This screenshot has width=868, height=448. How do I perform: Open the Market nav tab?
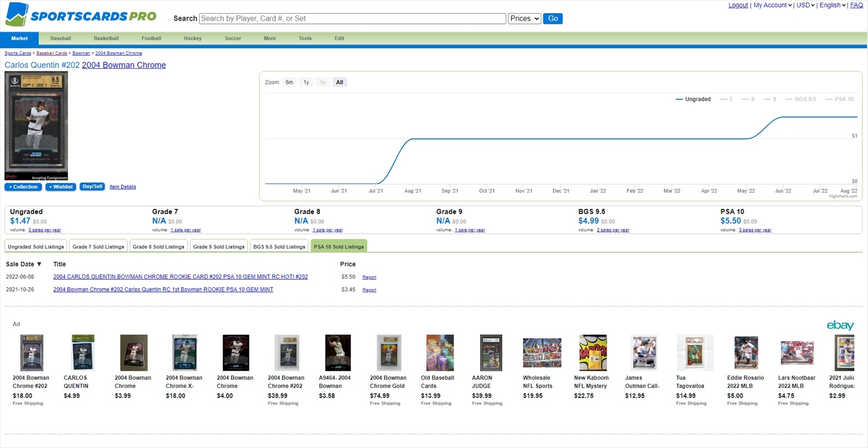(20, 39)
